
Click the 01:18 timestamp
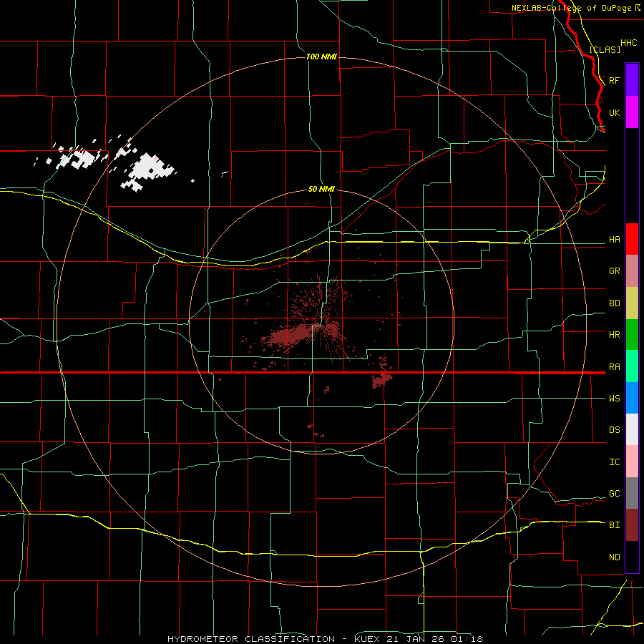click(x=467, y=639)
